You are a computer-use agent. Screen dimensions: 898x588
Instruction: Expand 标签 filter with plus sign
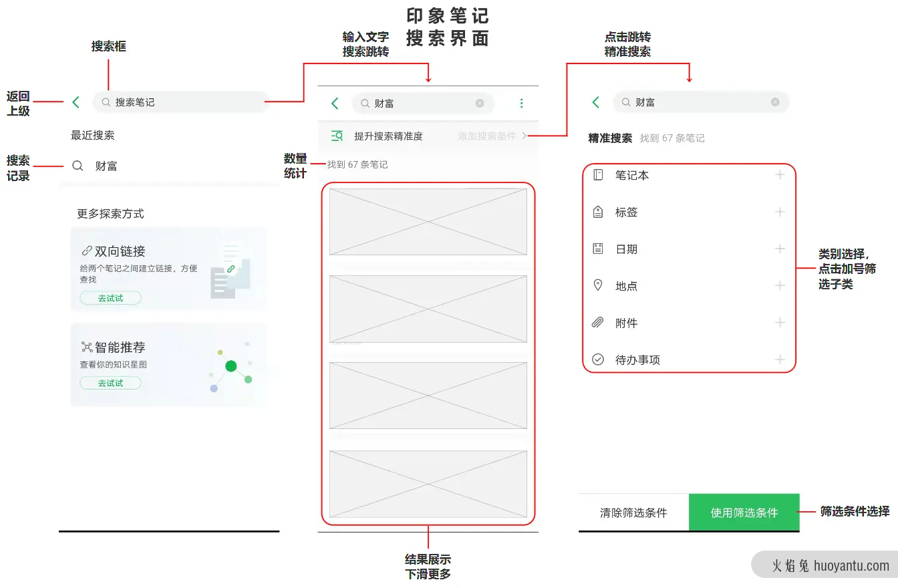pos(779,212)
